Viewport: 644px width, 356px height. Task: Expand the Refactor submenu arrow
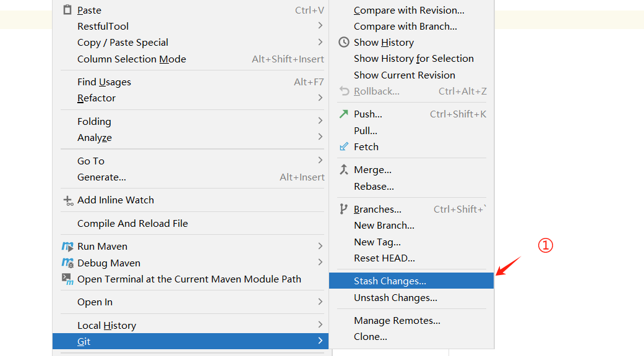(x=320, y=98)
